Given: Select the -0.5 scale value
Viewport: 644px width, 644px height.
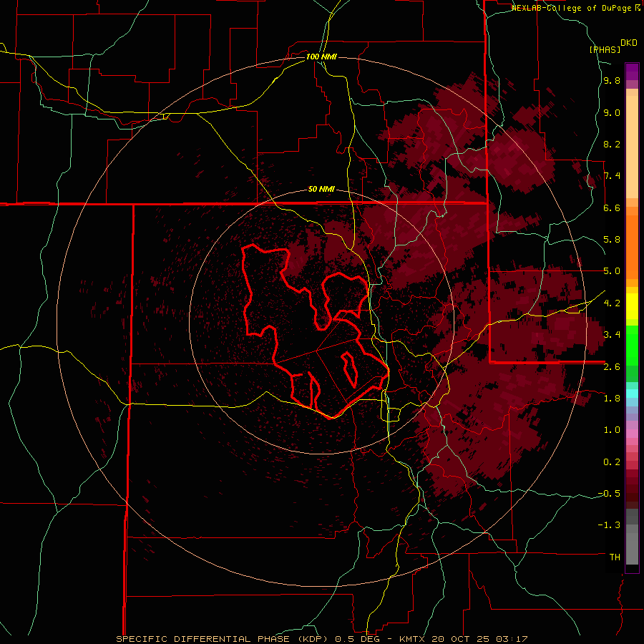Looking at the screenshot, I should point(609,494).
